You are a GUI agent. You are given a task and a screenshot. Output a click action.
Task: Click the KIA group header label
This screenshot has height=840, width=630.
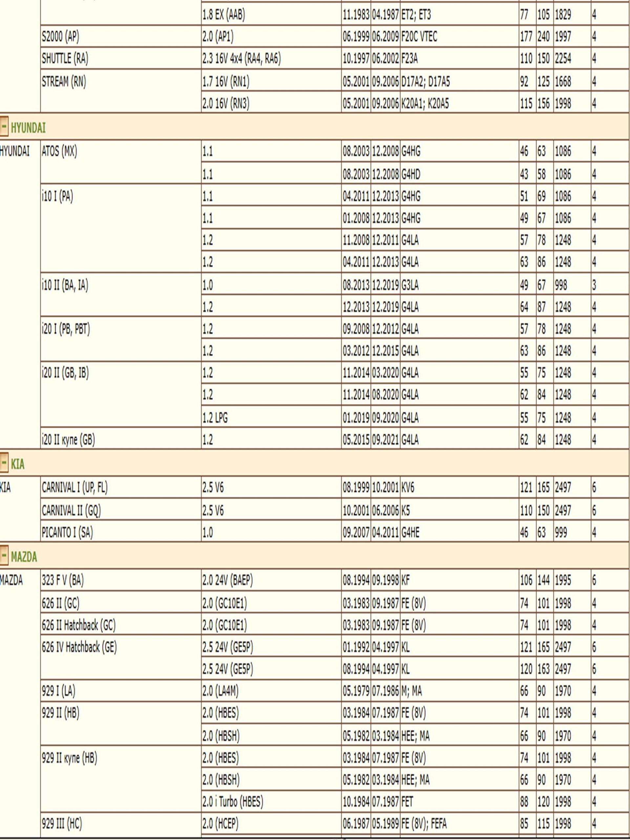pos(17,464)
